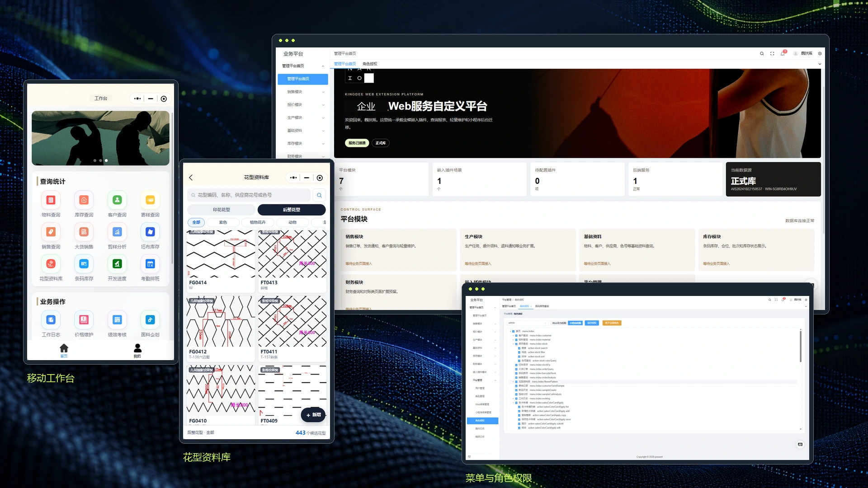Image resolution: width=868 pixels, height=488 pixels.
Task: Open 库存查询 icon in mobile workbench
Action: click(84, 200)
